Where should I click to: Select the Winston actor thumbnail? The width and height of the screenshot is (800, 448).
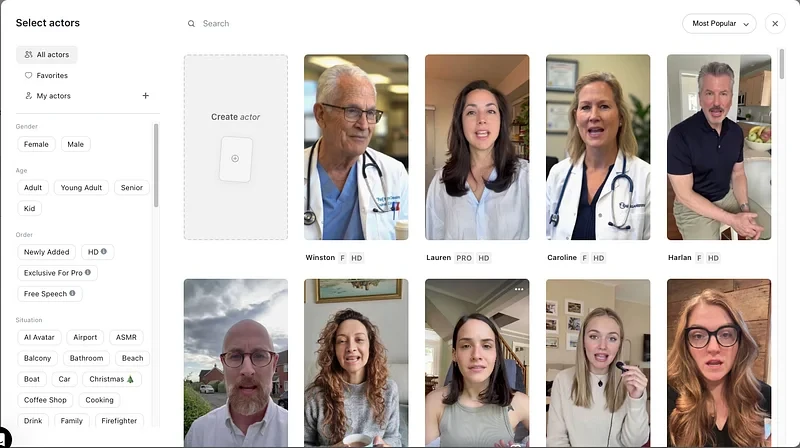click(x=356, y=147)
